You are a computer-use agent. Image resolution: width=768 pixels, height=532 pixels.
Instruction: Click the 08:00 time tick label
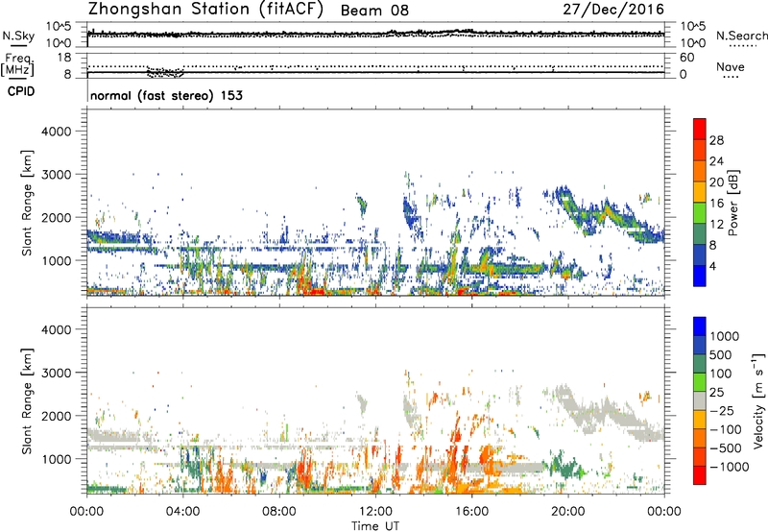[x=278, y=512]
